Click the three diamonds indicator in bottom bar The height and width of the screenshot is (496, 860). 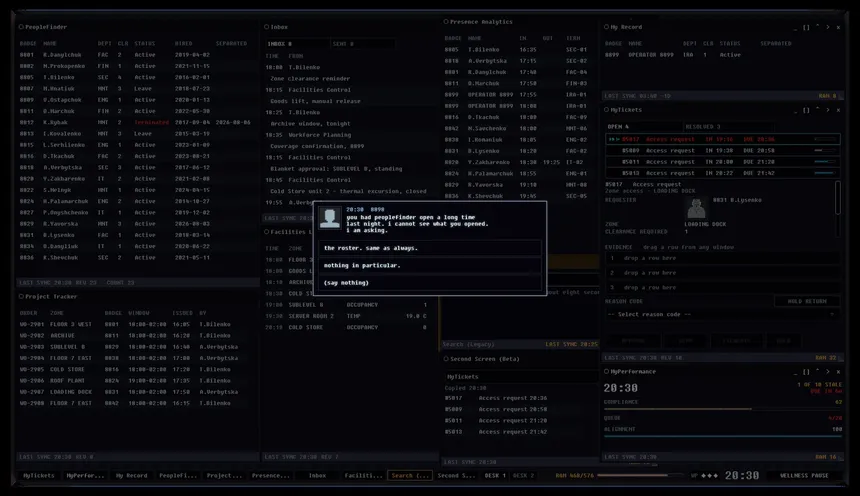(710, 476)
